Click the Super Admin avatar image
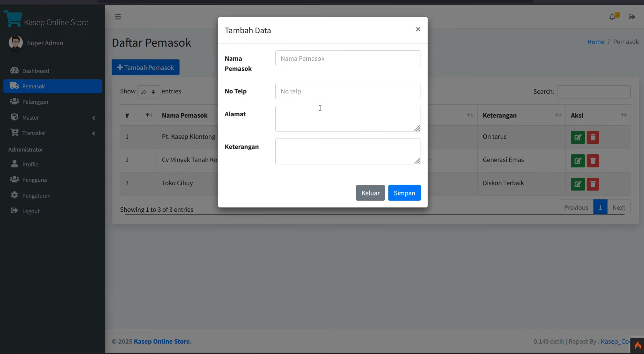This screenshot has width=644, height=354. [x=16, y=42]
